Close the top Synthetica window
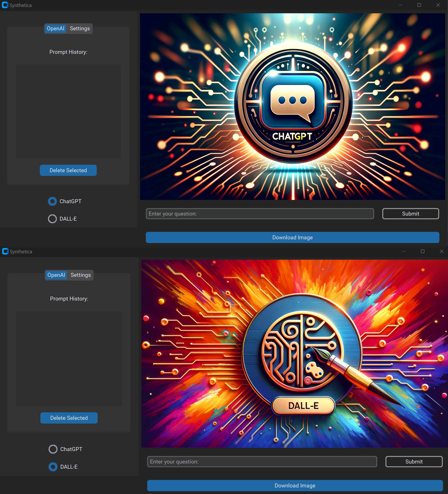 click(x=438, y=5)
